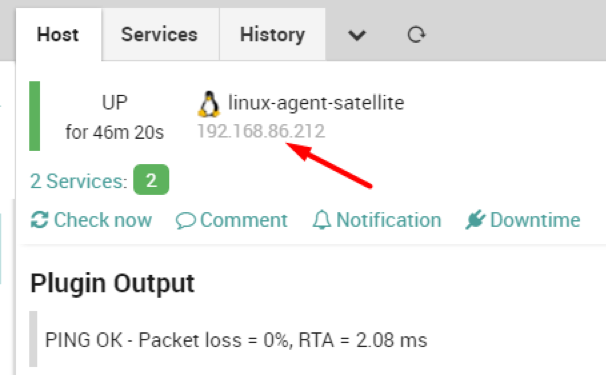Viewport: 606px width, 375px height.
Task: Click the IP address 192.168.86.212
Action: click(x=261, y=131)
